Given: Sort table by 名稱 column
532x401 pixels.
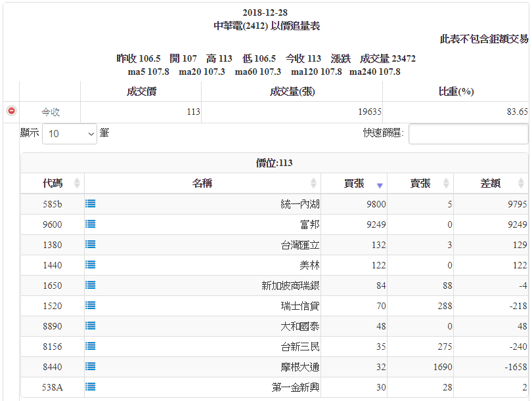Looking at the screenshot, I should click(x=202, y=184).
